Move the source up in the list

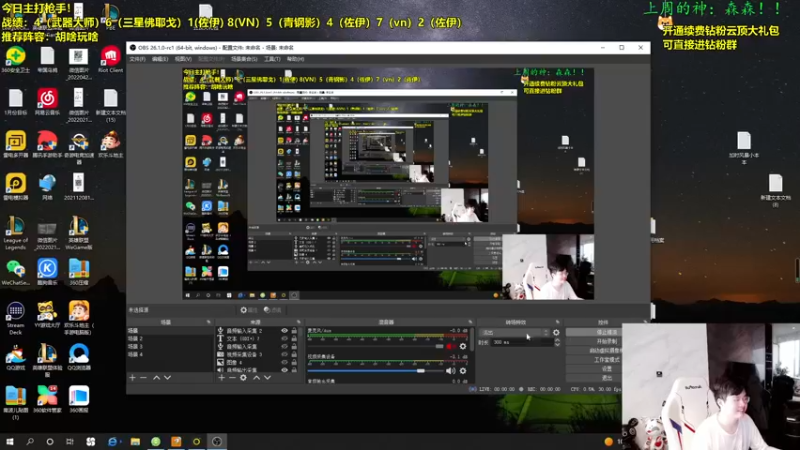[257, 378]
